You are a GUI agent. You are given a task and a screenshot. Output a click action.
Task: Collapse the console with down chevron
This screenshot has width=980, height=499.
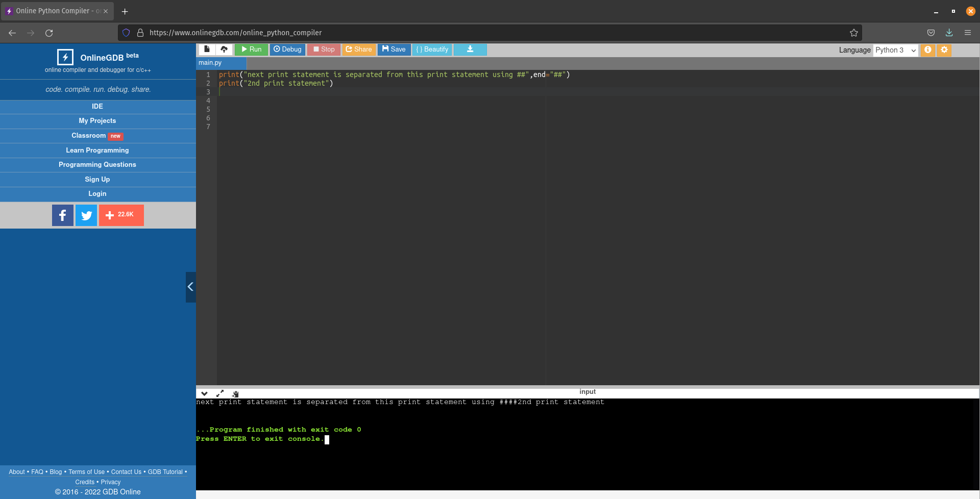(204, 393)
